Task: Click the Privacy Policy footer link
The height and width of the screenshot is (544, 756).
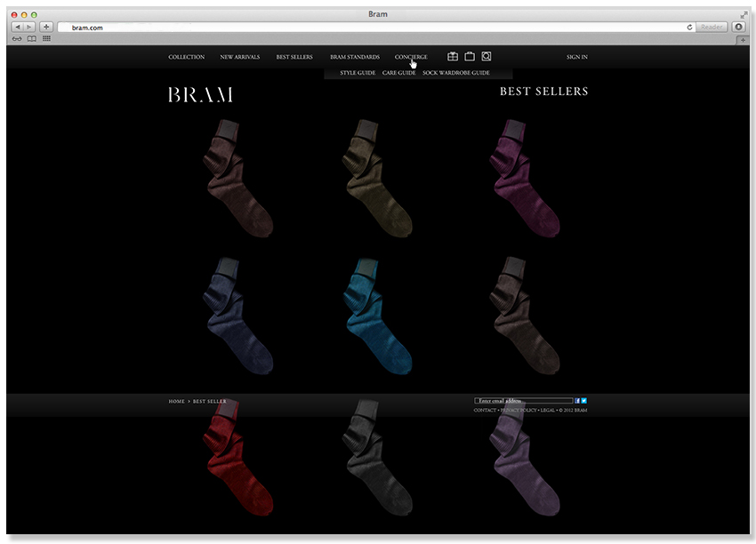Action: 519,411
